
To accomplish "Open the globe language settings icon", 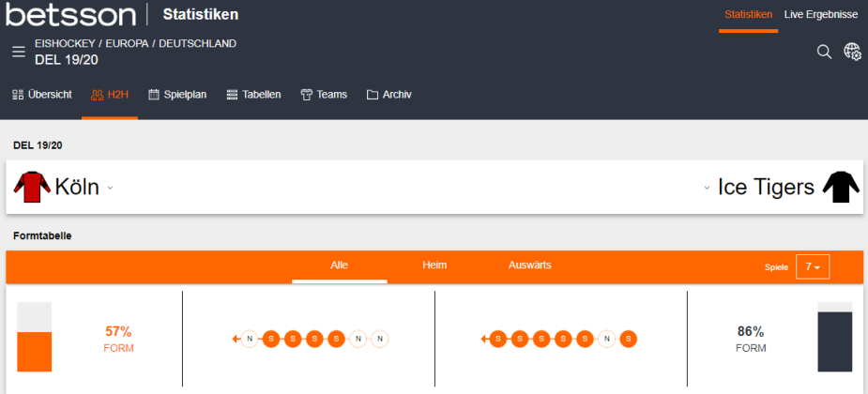I will 852,52.
